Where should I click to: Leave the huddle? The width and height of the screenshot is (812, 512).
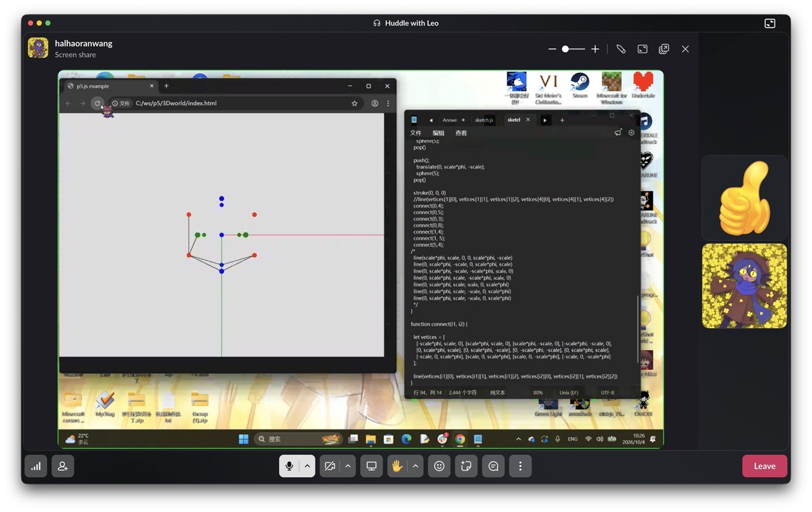point(764,466)
